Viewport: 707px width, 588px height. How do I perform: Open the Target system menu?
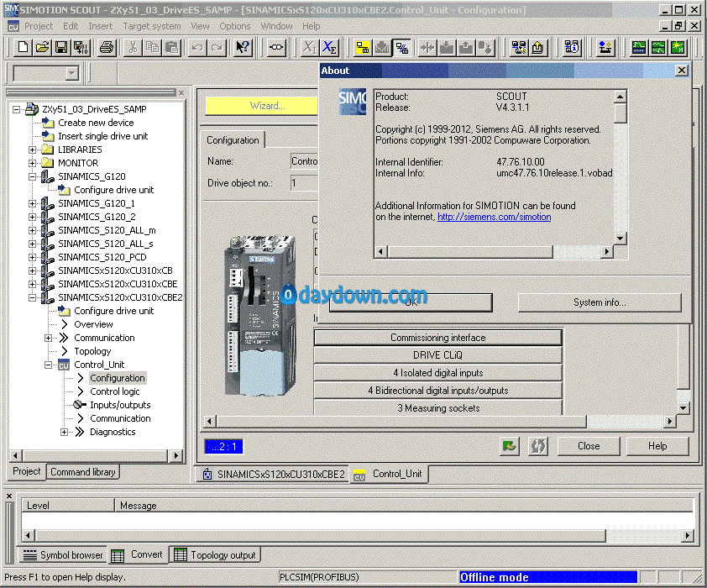tap(152, 26)
